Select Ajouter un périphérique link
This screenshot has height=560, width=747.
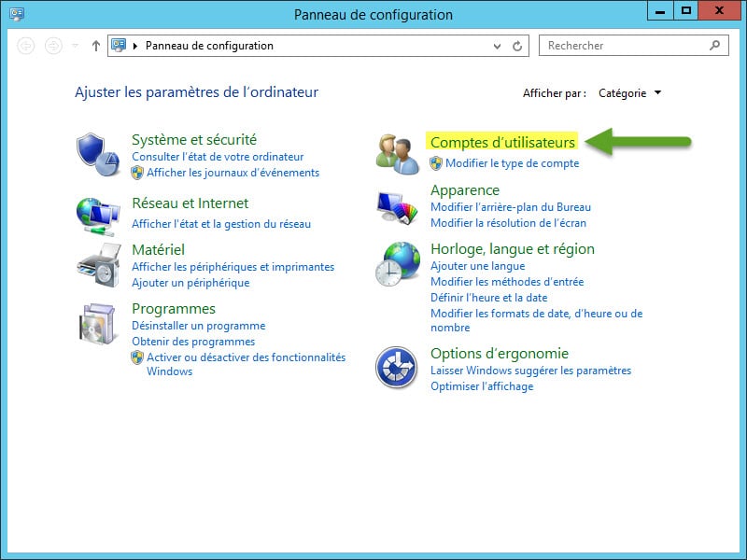click(190, 283)
